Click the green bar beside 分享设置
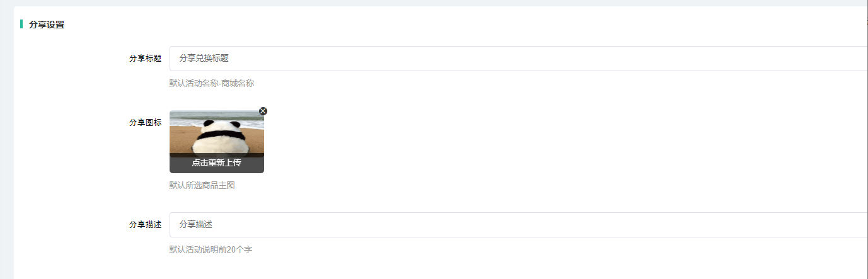 click(x=21, y=25)
